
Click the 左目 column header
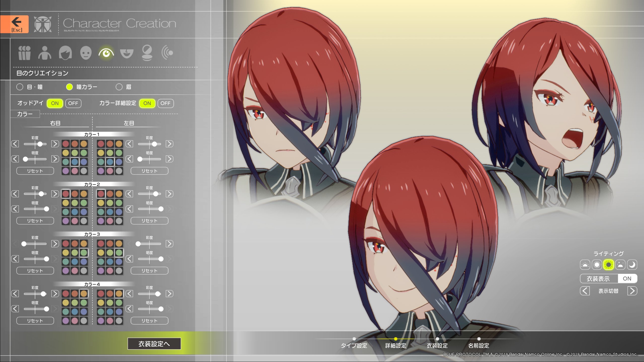tap(129, 123)
